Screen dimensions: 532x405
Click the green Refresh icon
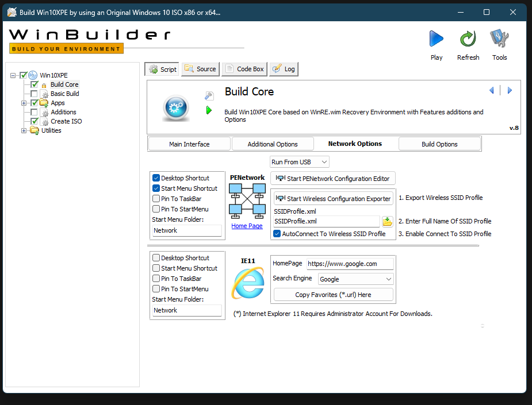tap(468, 38)
